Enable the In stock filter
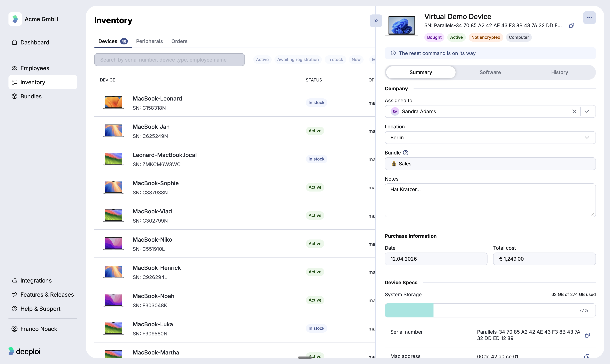Image resolution: width=610 pixels, height=364 pixels. [x=335, y=59]
